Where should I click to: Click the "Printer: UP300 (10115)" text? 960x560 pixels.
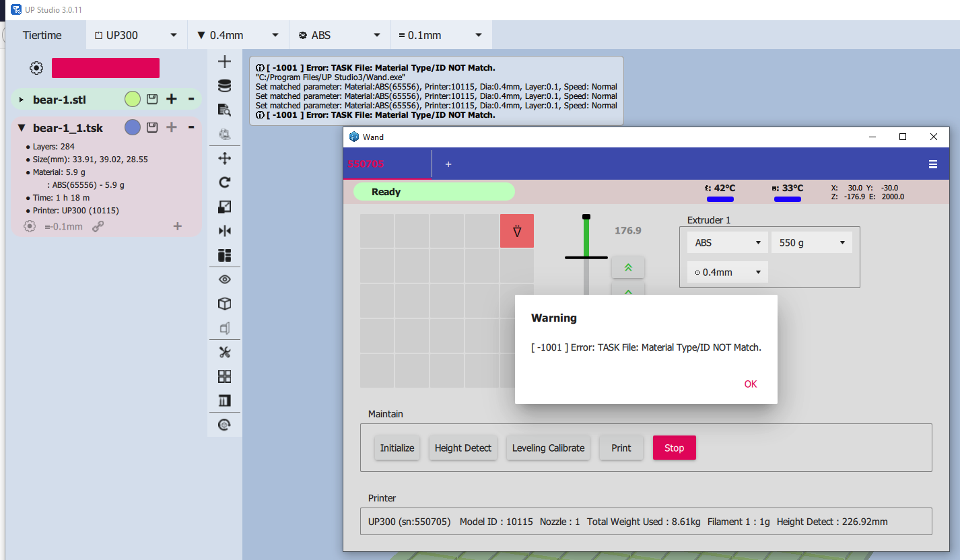tap(76, 211)
